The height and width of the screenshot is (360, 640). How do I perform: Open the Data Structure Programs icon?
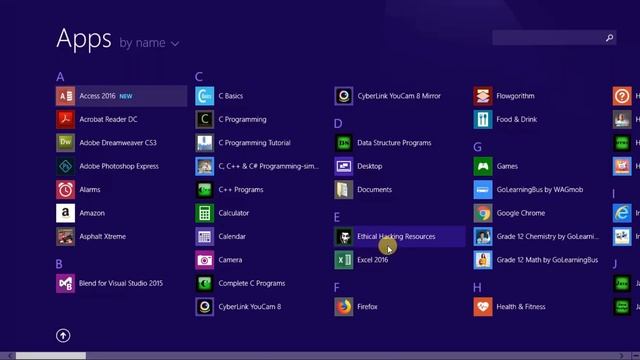click(344, 142)
